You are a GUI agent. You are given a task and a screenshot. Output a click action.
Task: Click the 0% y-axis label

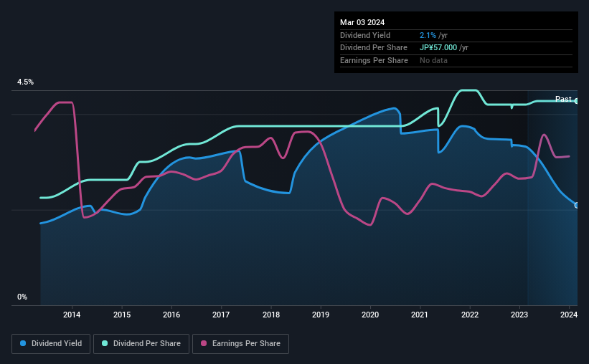[22, 297]
